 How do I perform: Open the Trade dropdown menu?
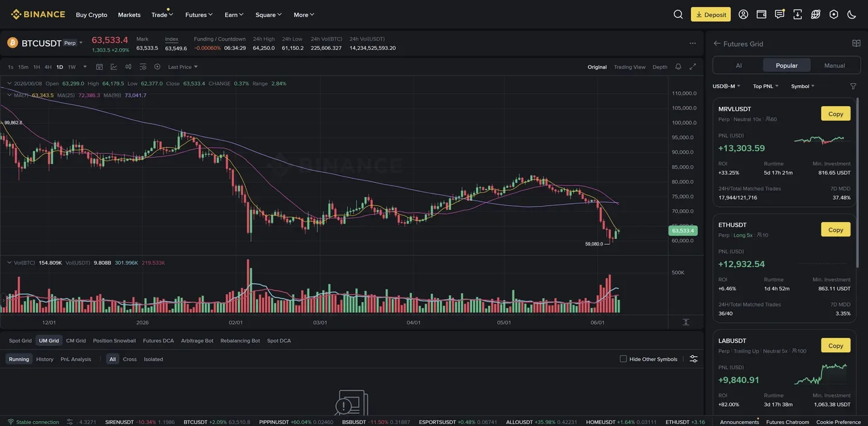pos(162,14)
